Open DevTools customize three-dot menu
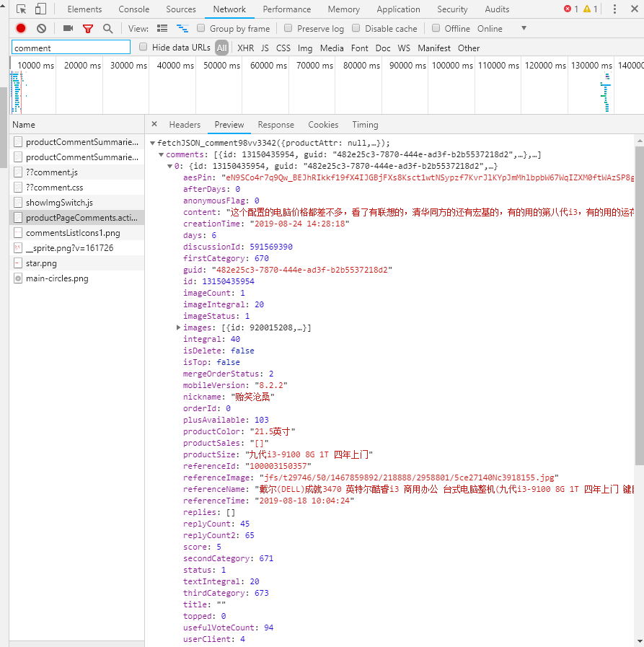The height and width of the screenshot is (647, 644). [x=614, y=9]
